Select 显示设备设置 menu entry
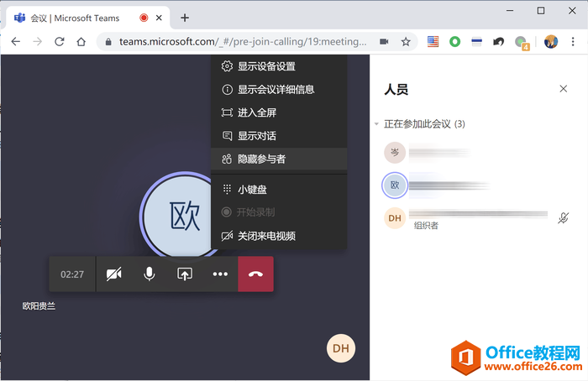The image size is (588, 381). tap(279, 66)
